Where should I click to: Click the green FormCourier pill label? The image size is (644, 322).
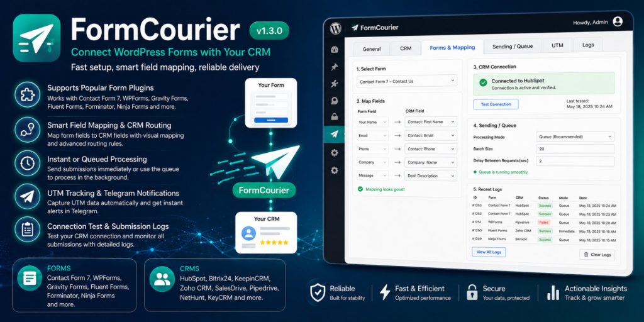click(264, 190)
